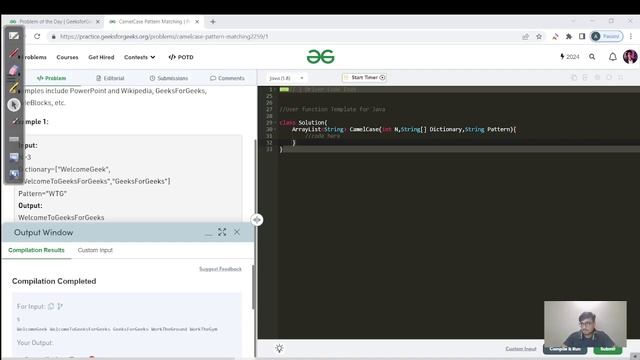Close the Problem of the Day tab

tap(98, 22)
